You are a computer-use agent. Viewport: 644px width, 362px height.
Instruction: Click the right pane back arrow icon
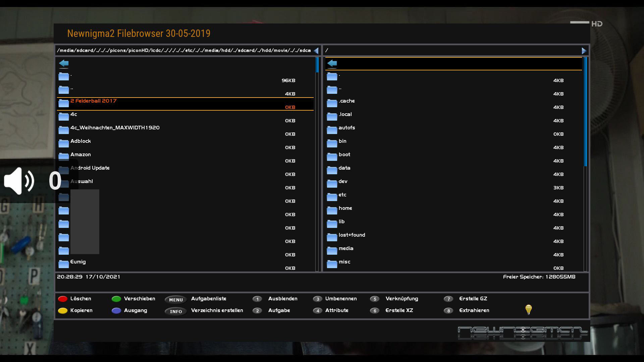(x=332, y=63)
